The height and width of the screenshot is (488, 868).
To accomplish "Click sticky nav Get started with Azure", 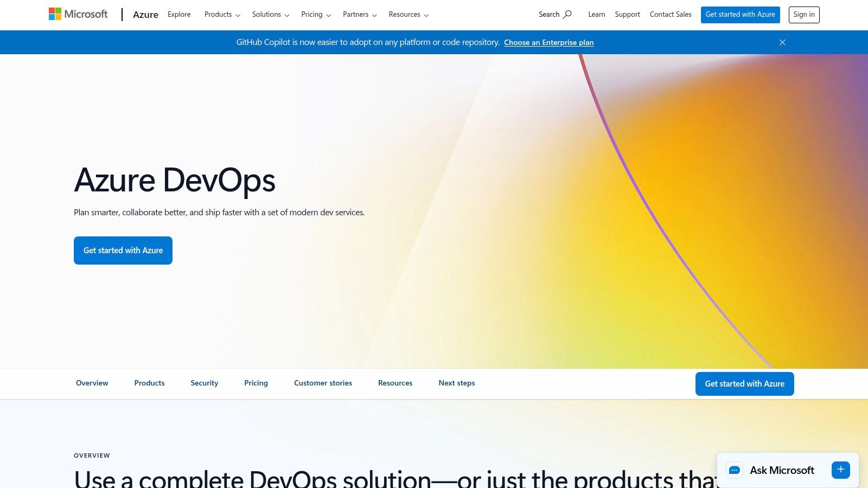I will pos(744,384).
